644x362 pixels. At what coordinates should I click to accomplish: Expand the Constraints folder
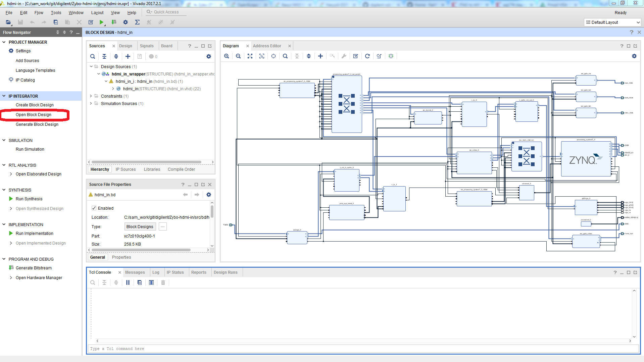(91, 96)
